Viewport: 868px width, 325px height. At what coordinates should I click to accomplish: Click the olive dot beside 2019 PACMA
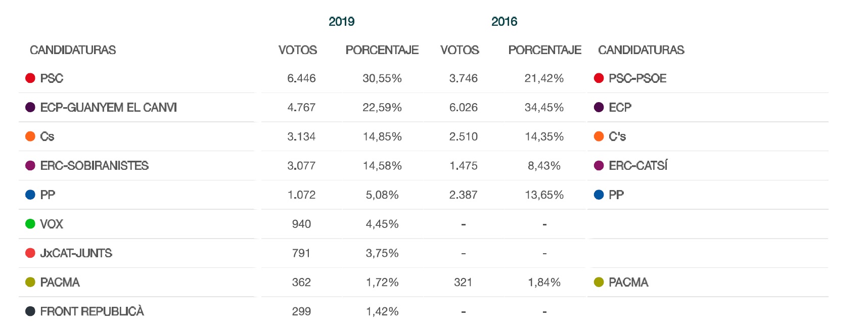(x=30, y=282)
